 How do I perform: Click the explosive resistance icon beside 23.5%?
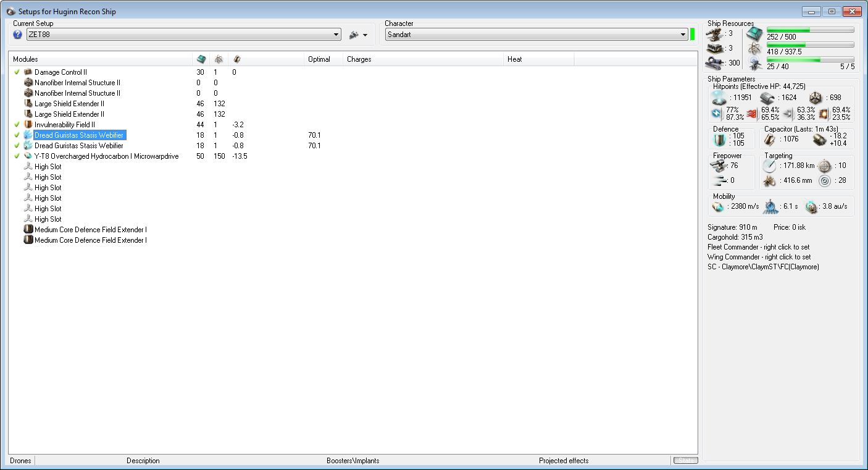(824, 114)
